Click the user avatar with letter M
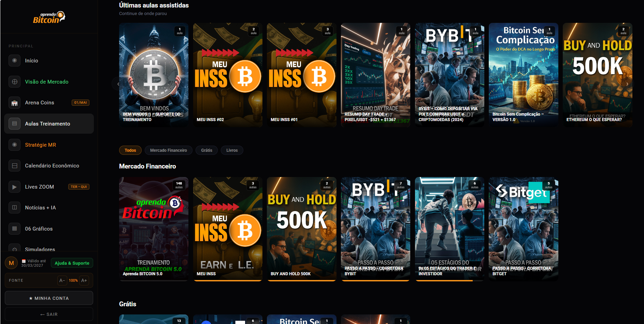This screenshot has width=644, height=324. click(x=11, y=263)
